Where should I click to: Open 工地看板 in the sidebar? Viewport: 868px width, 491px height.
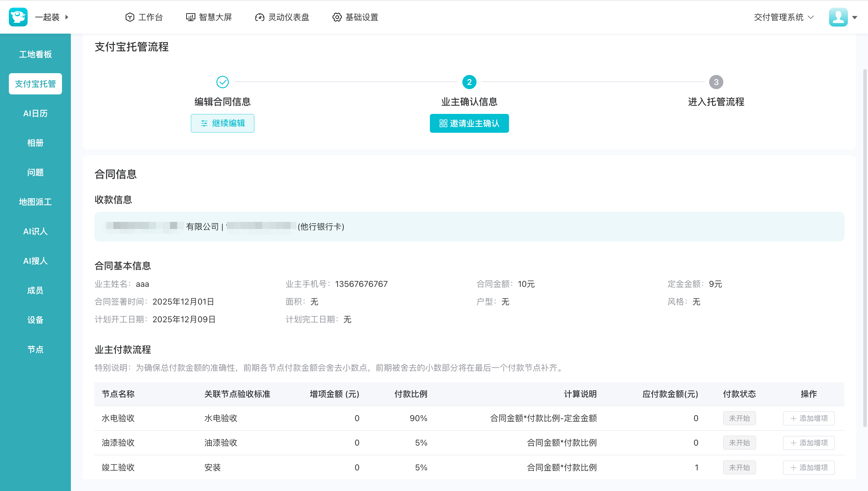pos(35,54)
